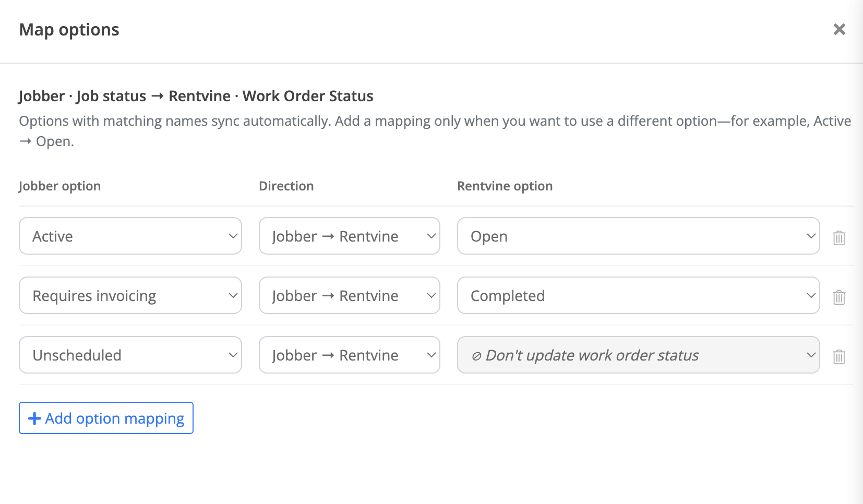Click trash icon for the Unscheduled mapping
863x504 pixels.
[839, 356]
